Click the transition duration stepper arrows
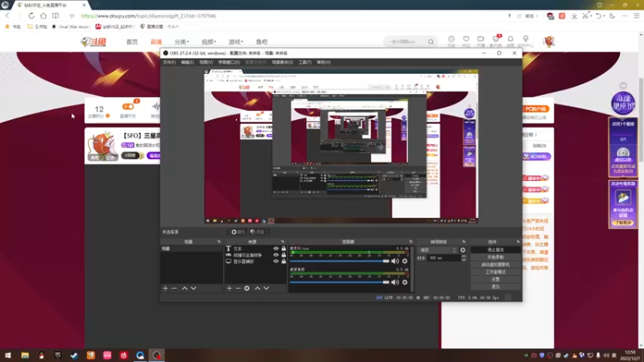This screenshot has width=644, height=362. 464,257
